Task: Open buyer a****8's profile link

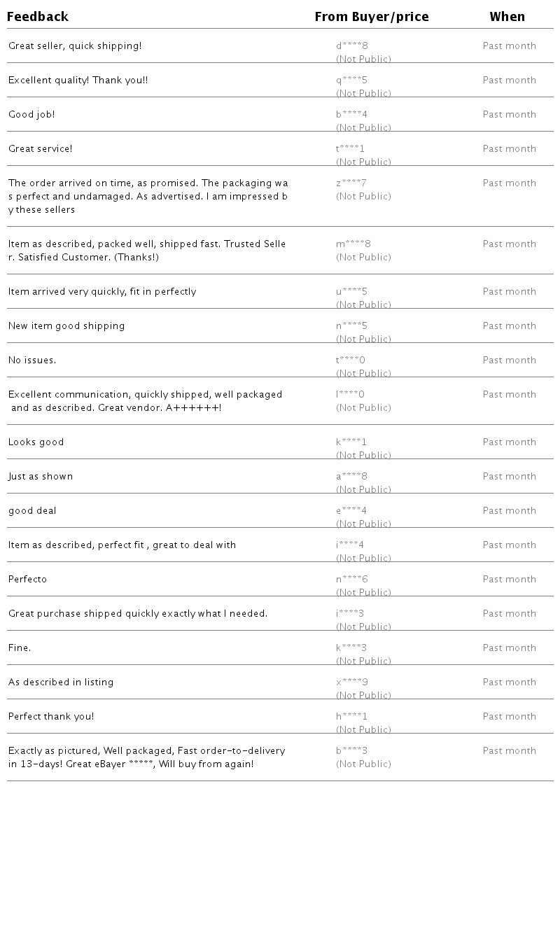Action: (x=351, y=477)
